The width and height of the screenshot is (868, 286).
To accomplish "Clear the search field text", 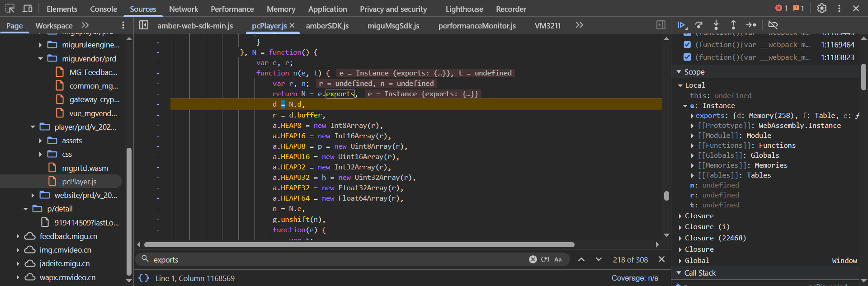I will tap(533, 259).
